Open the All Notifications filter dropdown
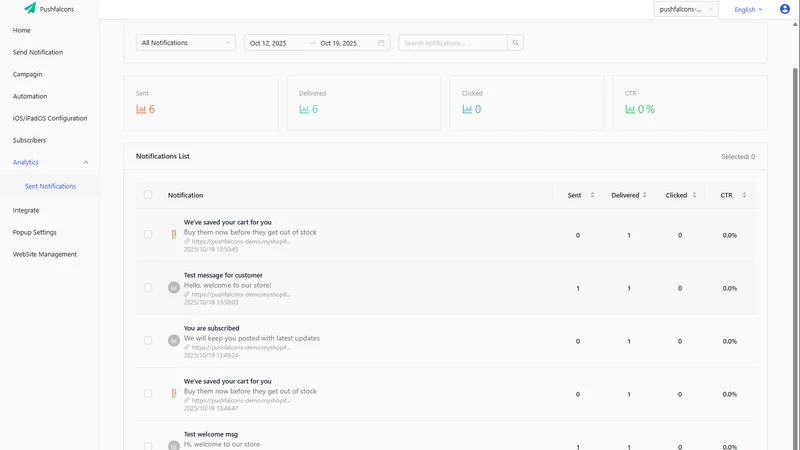Image resolution: width=800 pixels, height=450 pixels. click(186, 43)
